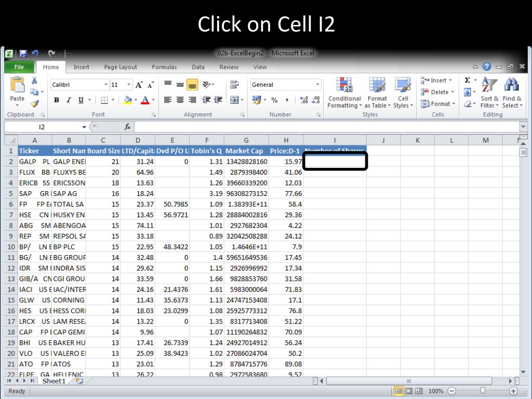Click the AutoSum sigma icon
Image resolution: width=532 pixels, height=399 pixels.
point(467,80)
